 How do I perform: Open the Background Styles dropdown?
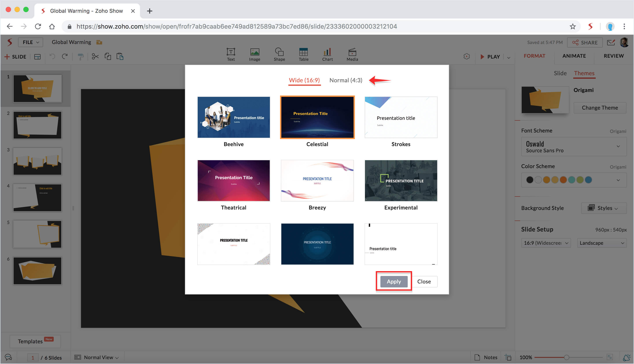coord(603,208)
